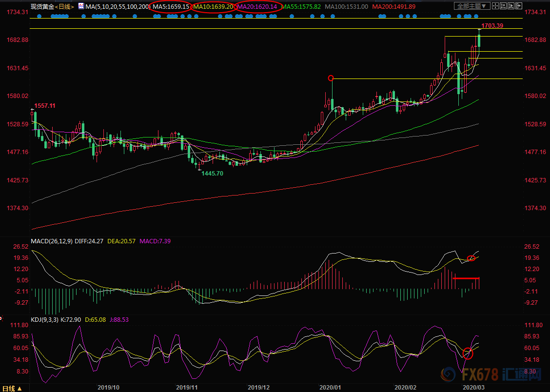Select the 现货黄金 instrument title

coord(41,6)
